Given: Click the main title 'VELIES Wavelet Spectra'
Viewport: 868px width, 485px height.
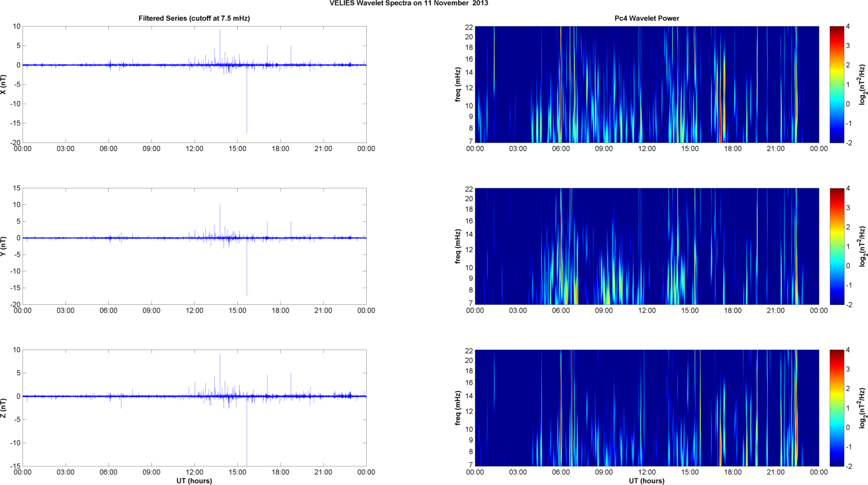Looking at the screenshot, I should [x=408, y=3].
